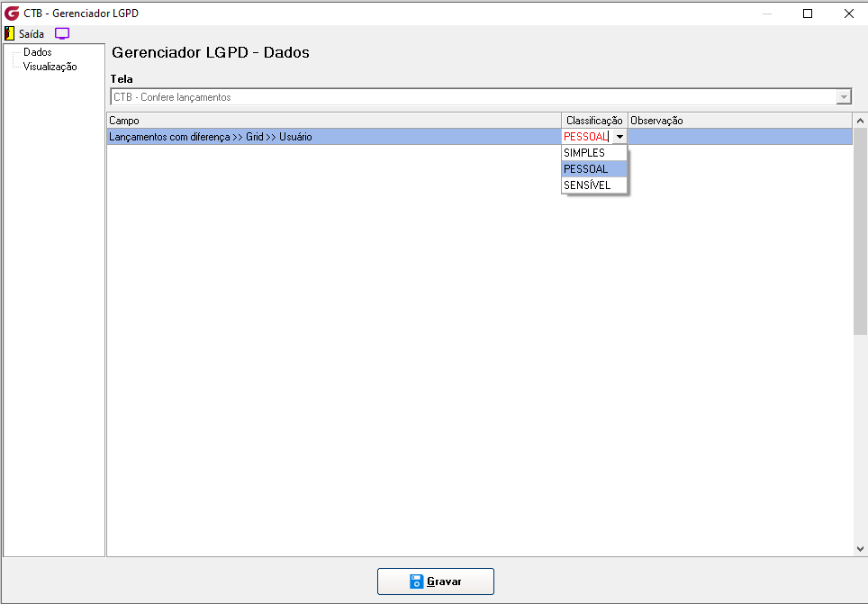868x604 pixels.
Task: Collapse the Classificação dropdown arrow
Action: click(620, 137)
